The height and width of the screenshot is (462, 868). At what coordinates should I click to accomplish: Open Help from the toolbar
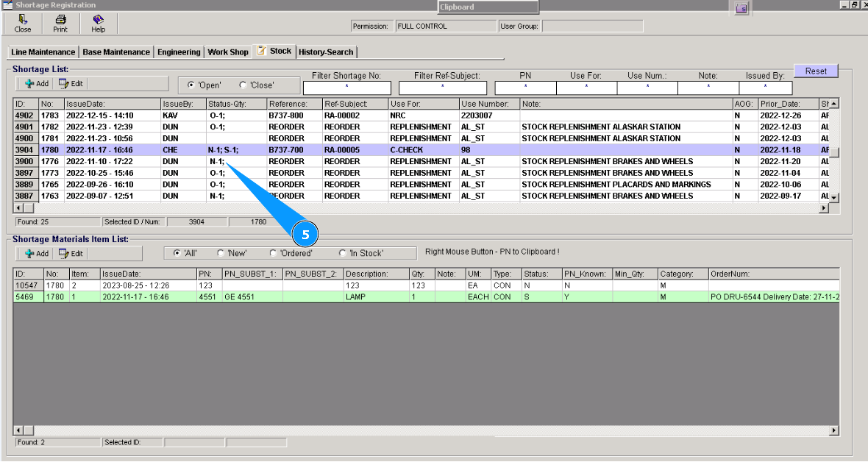coord(98,24)
